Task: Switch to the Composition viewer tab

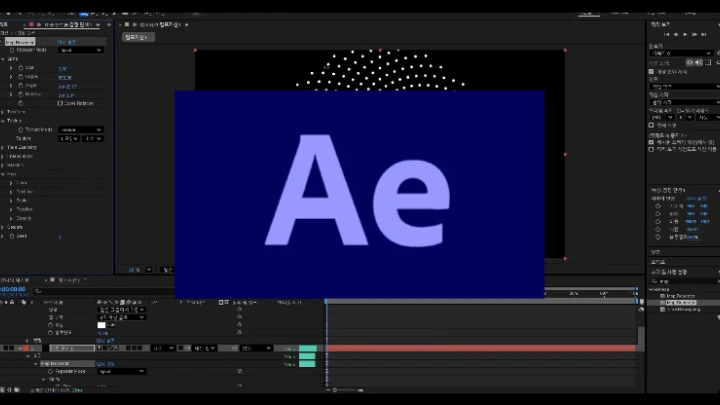Action: [160, 25]
